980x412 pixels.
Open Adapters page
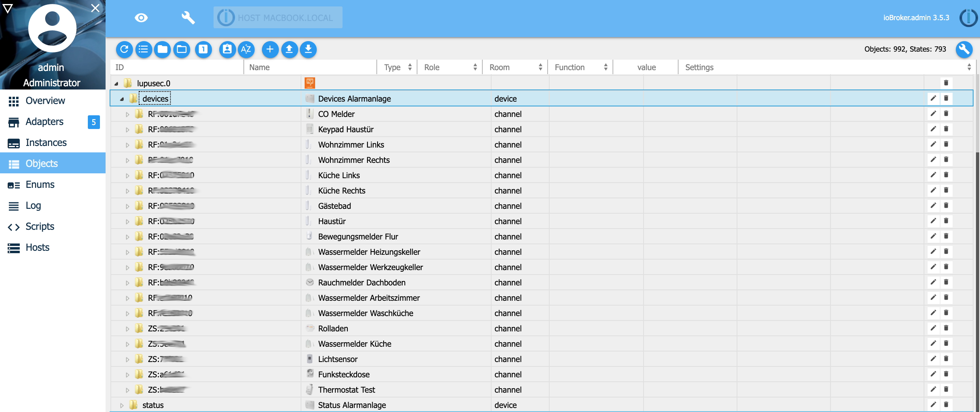point(53,122)
